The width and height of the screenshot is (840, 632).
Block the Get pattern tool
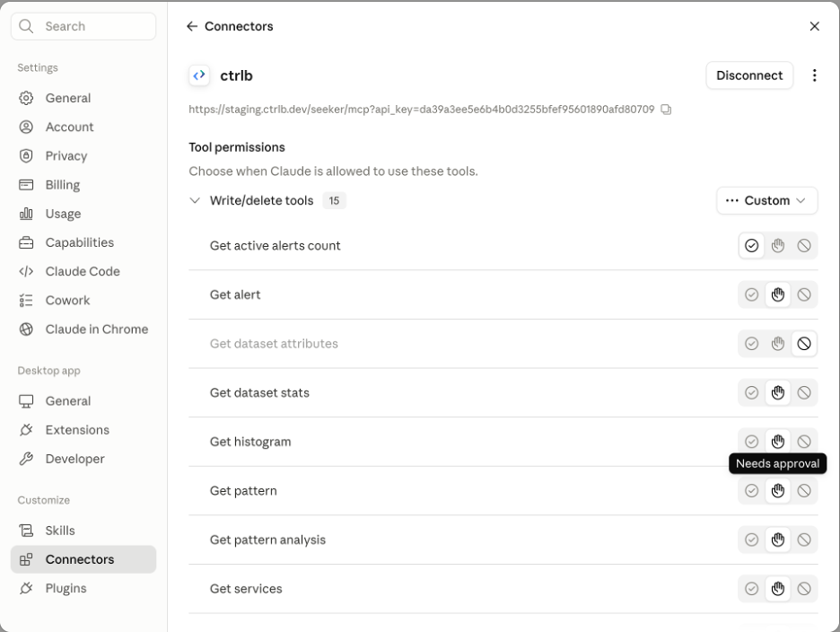[804, 491]
